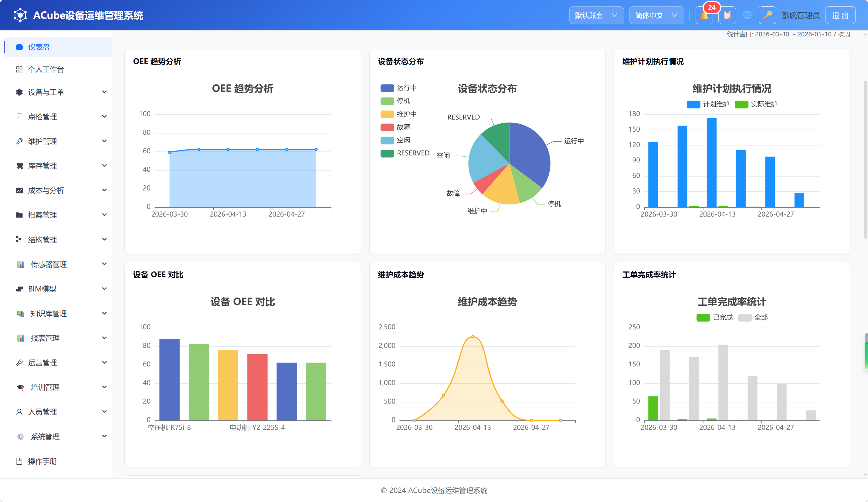Click the 退出 logout button
Image resolution: width=868 pixels, height=502 pixels.
(840, 15)
